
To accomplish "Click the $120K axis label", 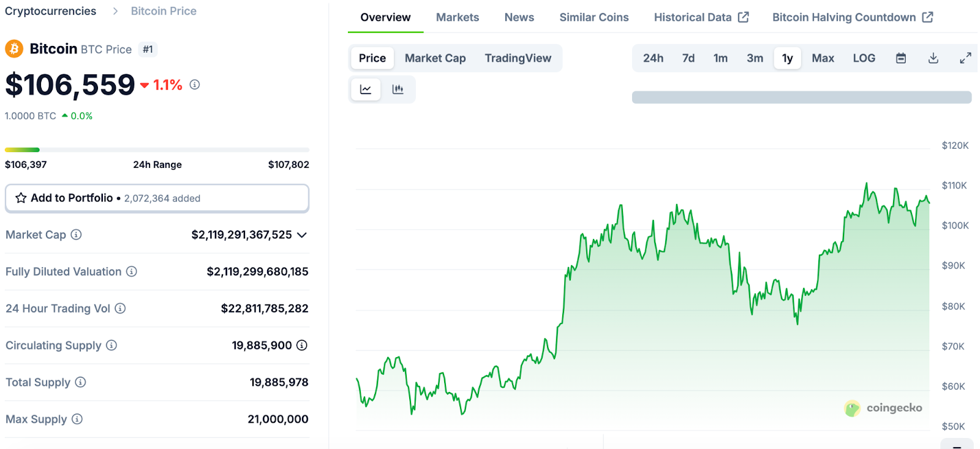I will pos(956,145).
